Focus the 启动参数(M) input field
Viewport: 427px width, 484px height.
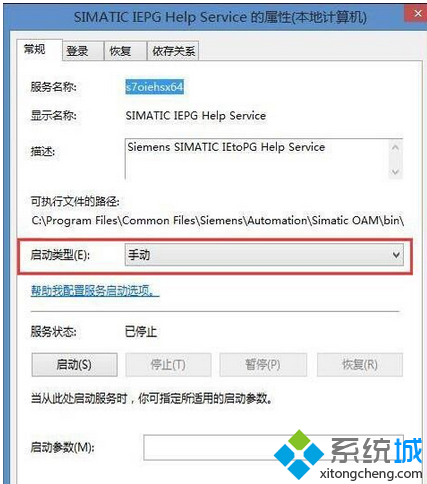[273, 447]
